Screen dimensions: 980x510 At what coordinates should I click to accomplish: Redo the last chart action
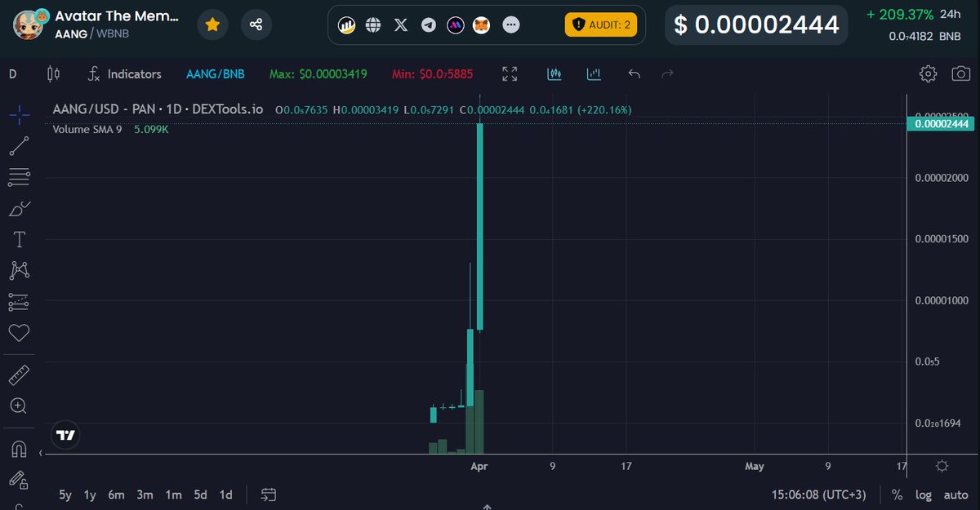tap(667, 74)
